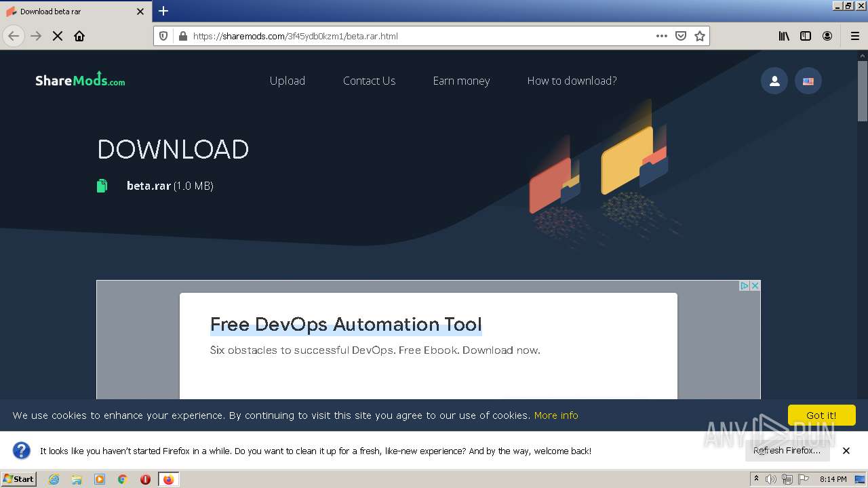Open the media player taskbar icon

pyautogui.click(x=100, y=479)
